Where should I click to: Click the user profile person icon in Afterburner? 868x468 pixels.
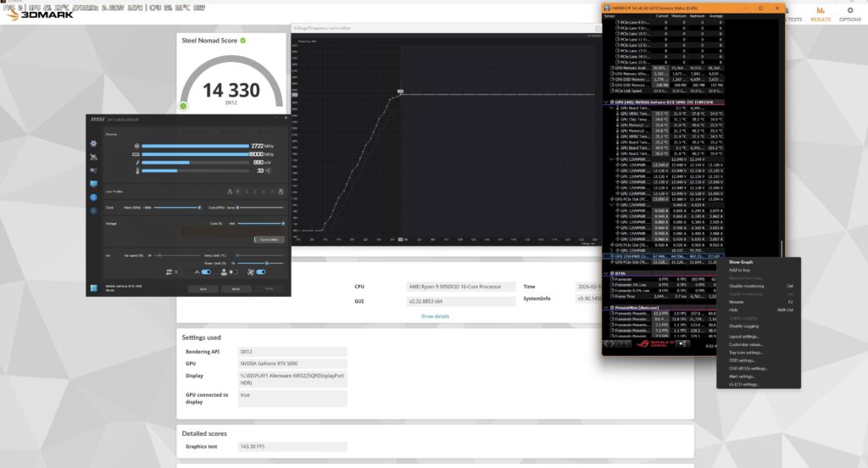point(230,192)
